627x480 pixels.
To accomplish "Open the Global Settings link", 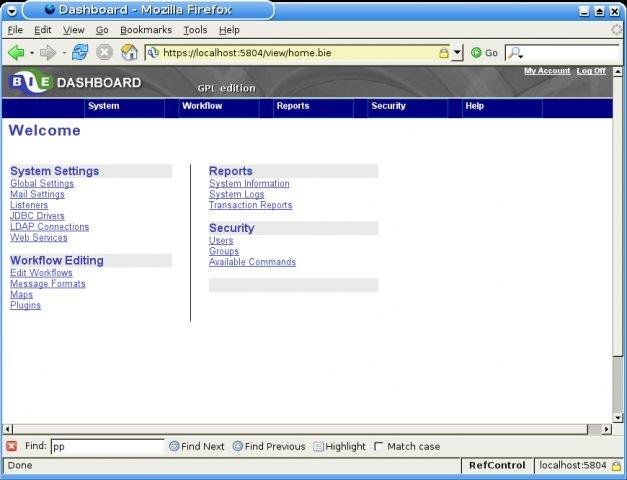I will (42, 184).
